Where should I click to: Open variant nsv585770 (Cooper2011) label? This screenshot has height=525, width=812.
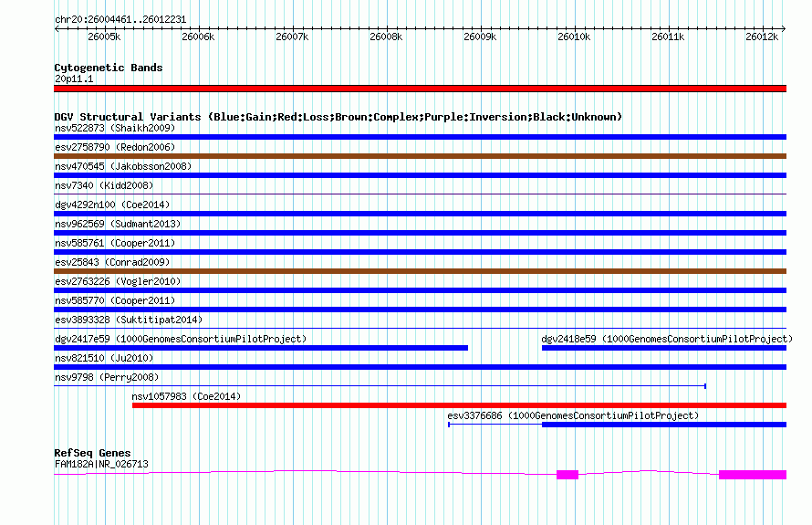[x=115, y=300]
